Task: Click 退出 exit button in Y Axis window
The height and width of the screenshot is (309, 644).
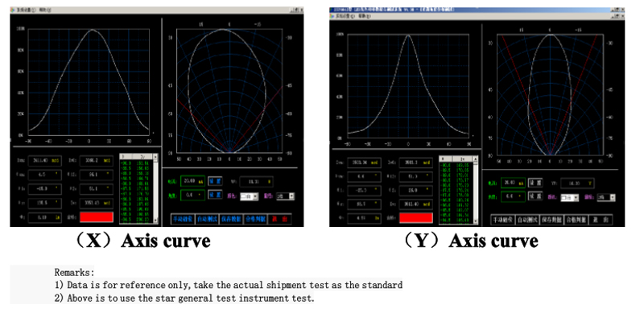Action: [x=600, y=220]
